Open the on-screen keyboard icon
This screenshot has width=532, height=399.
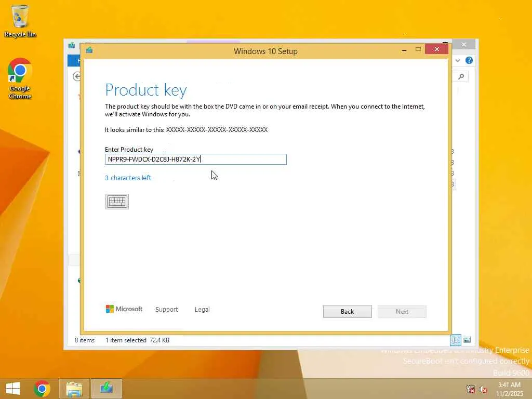point(117,202)
